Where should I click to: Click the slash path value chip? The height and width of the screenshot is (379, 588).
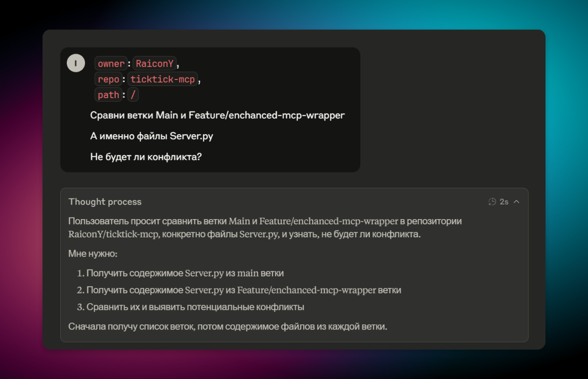coord(133,95)
